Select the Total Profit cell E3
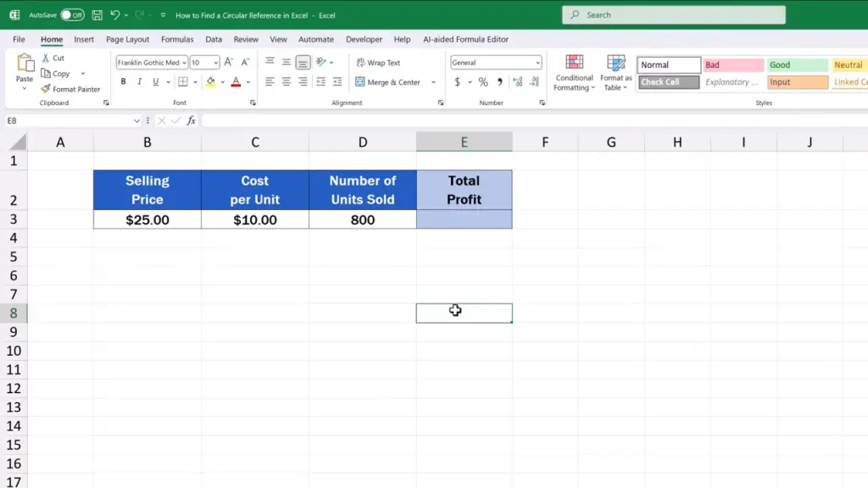 pos(464,219)
